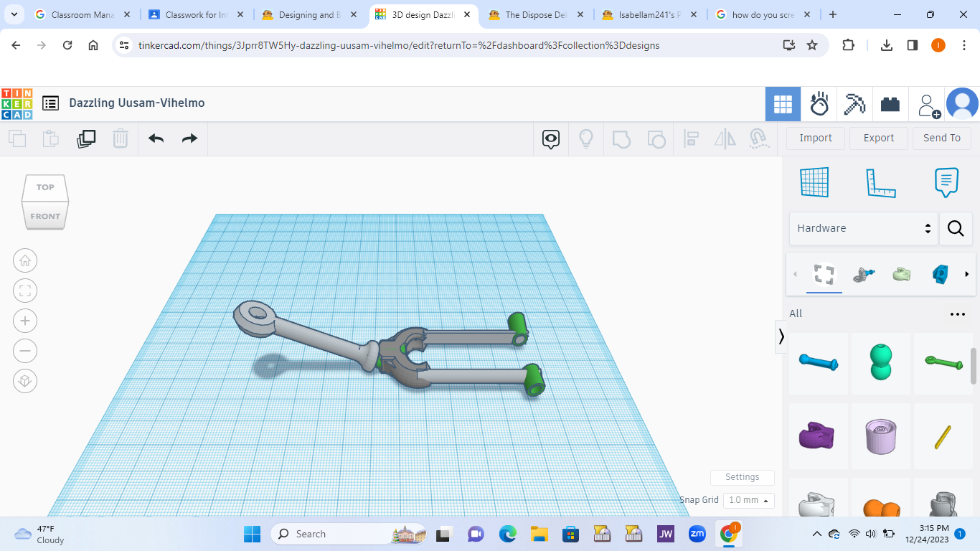Click the Ungroup icon
980x551 pixels.
pyautogui.click(x=656, y=138)
